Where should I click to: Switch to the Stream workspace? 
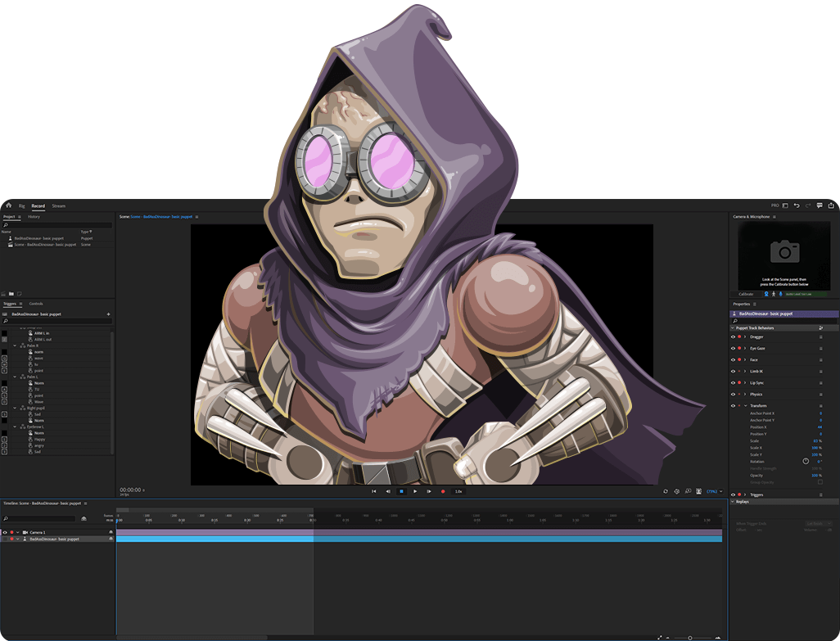pyautogui.click(x=58, y=205)
